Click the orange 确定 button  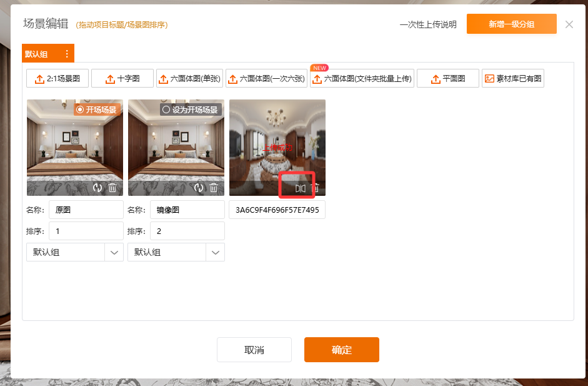[341, 350]
